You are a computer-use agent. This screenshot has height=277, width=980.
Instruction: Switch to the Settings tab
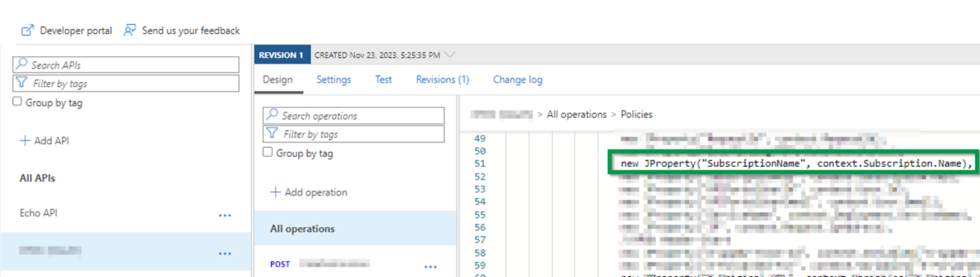tap(334, 80)
